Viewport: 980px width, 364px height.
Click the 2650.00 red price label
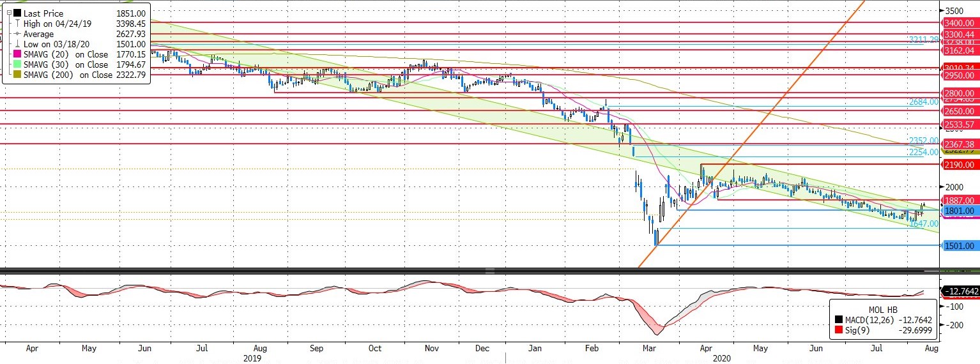pyautogui.click(x=961, y=111)
